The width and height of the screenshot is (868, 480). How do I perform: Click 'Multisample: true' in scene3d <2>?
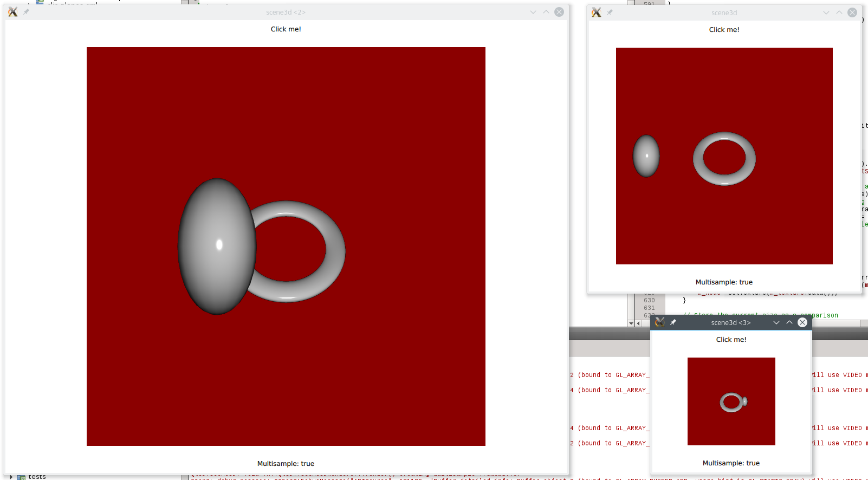coord(286,464)
